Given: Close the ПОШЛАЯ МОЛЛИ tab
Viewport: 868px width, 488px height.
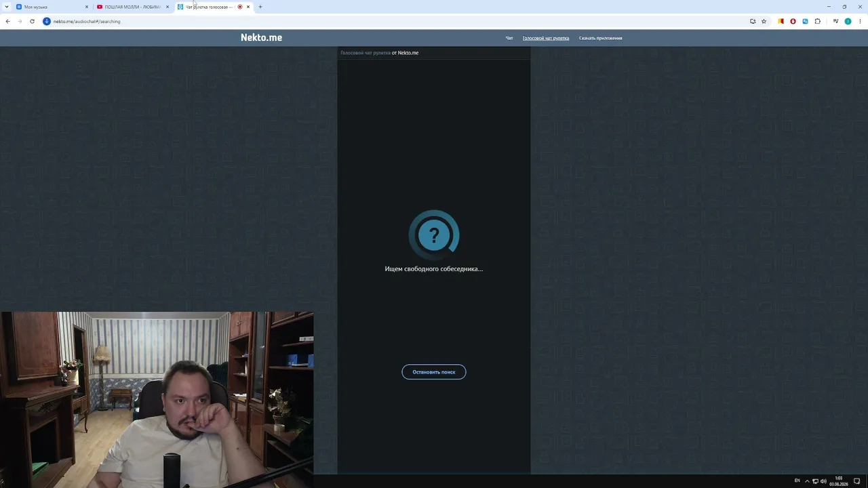Looking at the screenshot, I should point(167,7).
